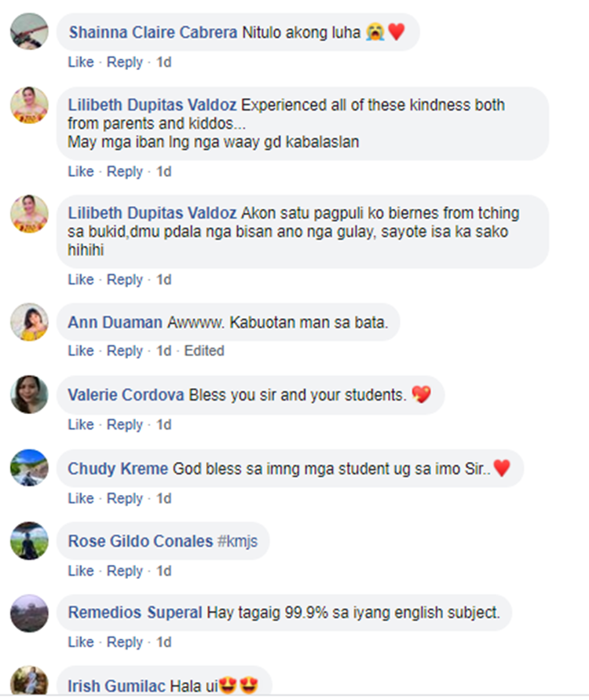
Task: Like Shainna Claire Cabrera's comment
Action: 80,62
